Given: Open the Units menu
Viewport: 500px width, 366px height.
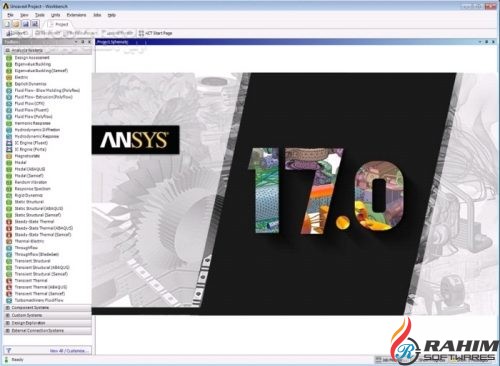Looking at the screenshot, I should tap(55, 15).
